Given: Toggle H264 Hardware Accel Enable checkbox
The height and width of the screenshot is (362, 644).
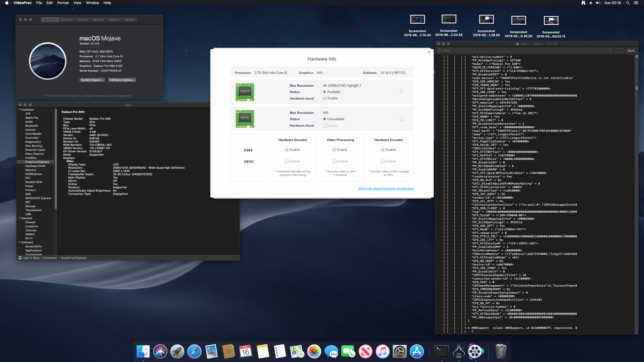Looking at the screenshot, I should pyautogui.click(x=325, y=98).
